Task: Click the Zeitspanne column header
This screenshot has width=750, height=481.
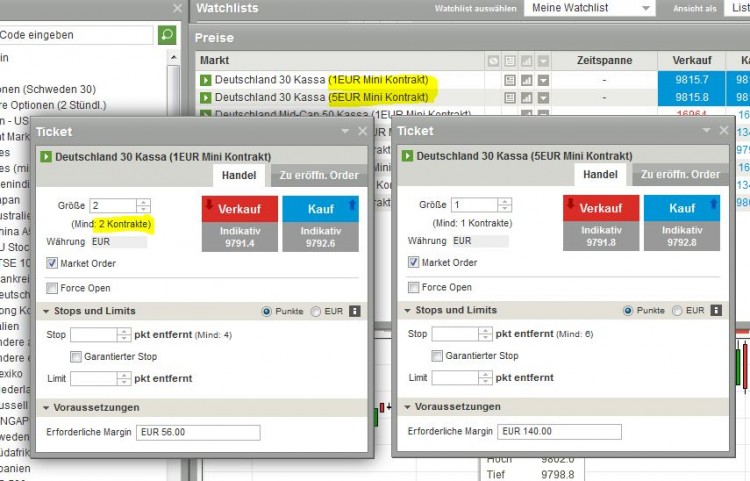Action: [x=604, y=61]
